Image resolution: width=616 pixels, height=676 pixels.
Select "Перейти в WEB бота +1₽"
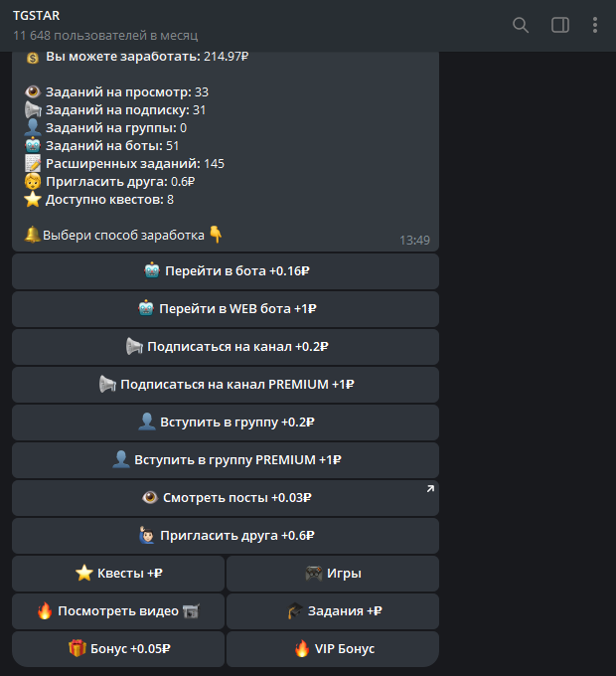tap(226, 309)
